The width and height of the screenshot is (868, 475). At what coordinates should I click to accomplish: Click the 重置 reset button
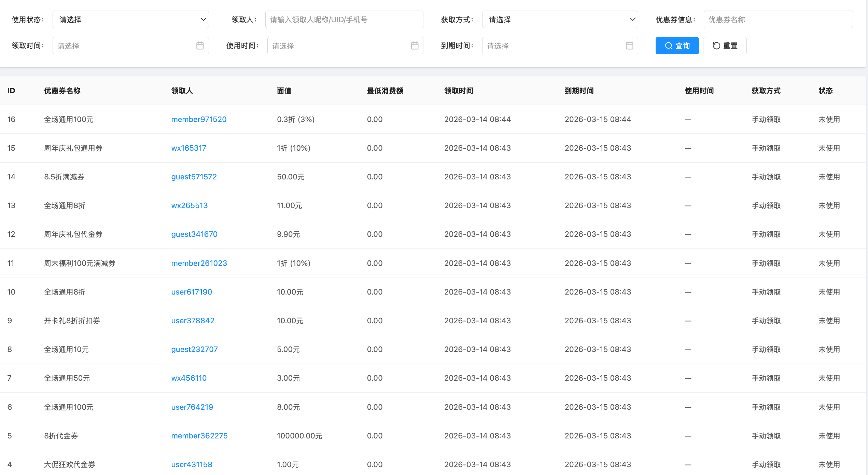pos(725,45)
